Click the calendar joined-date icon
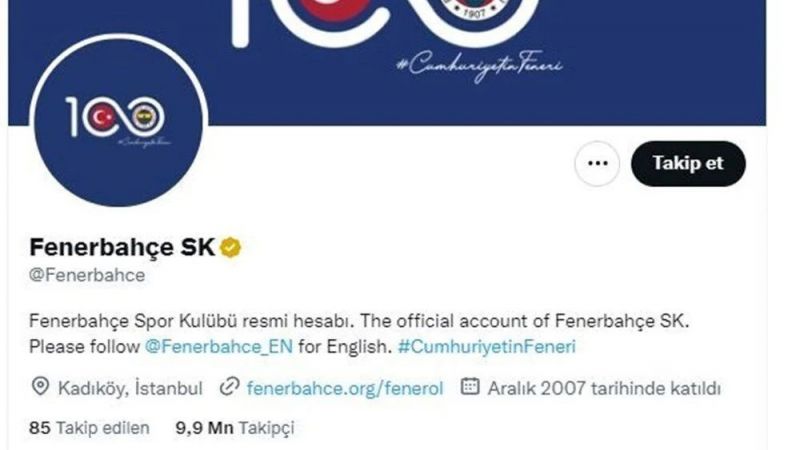 [x=470, y=386]
